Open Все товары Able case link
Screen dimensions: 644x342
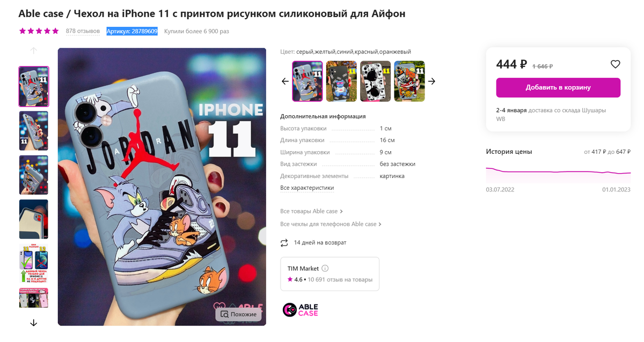pos(311,211)
